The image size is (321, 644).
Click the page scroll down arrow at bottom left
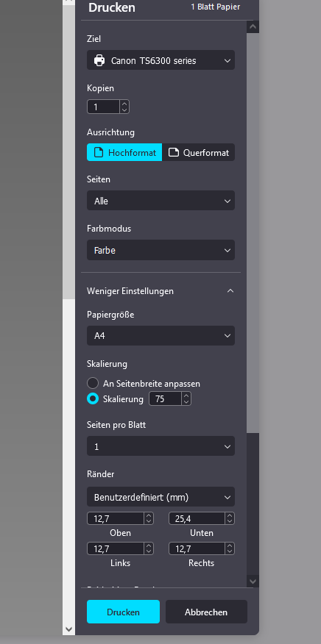tap(68, 629)
